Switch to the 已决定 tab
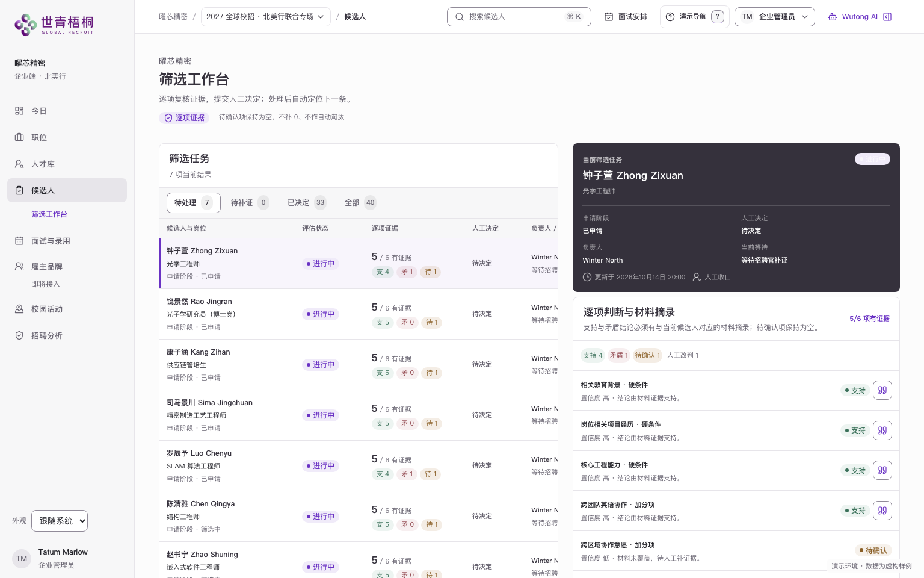924x578 pixels. (307, 203)
